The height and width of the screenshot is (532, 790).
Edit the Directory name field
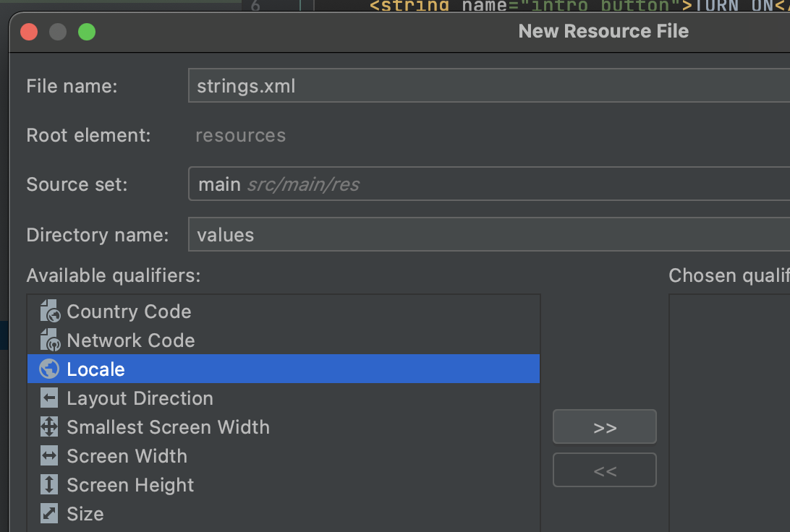tap(489, 234)
